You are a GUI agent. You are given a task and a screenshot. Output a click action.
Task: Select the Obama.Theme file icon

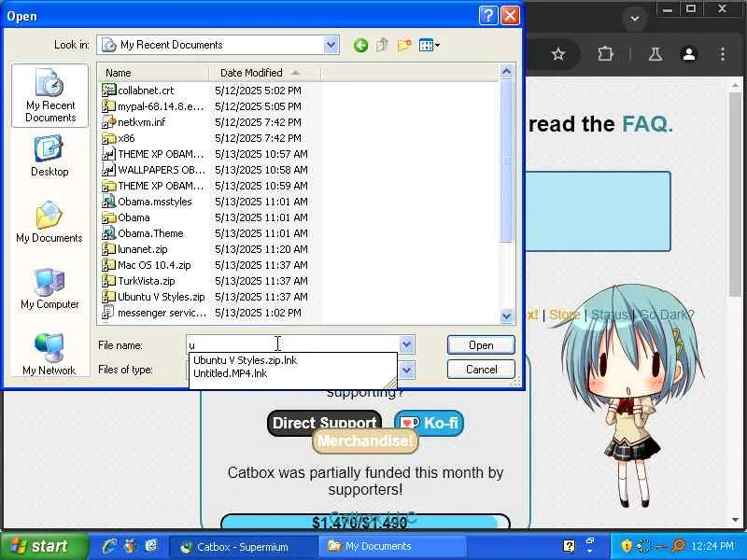click(x=108, y=233)
